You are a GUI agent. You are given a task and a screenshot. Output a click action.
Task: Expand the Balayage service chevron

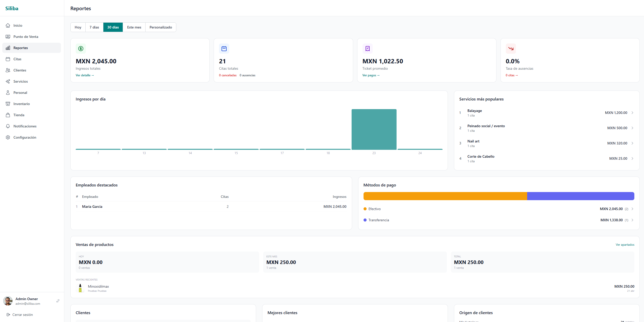[632, 113]
